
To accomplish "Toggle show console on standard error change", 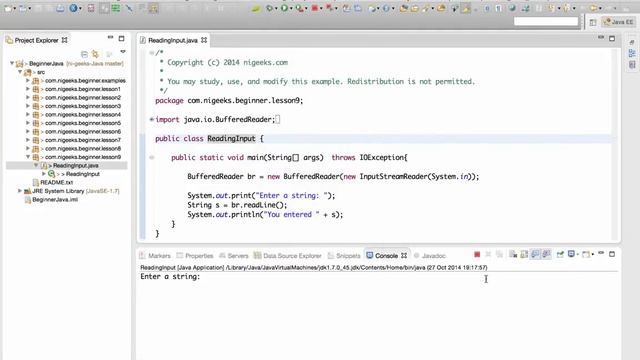I will pyautogui.click(x=546, y=255).
